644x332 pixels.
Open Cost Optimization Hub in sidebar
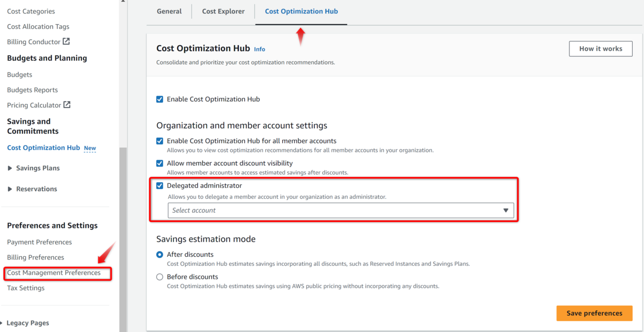[x=43, y=148]
